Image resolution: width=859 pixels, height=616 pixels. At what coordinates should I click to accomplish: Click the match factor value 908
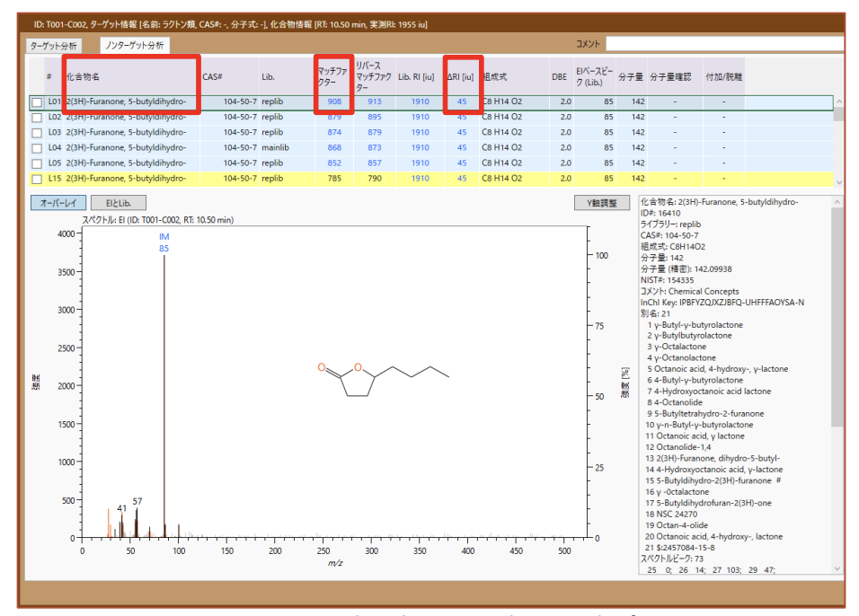click(334, 102)
